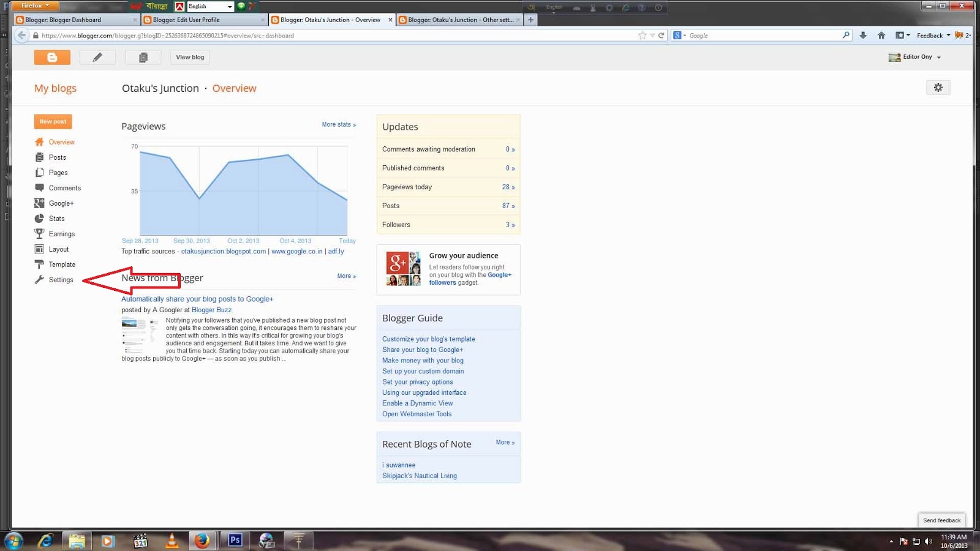
Task: Click the Google search input field
Action: tap(764, 36)
